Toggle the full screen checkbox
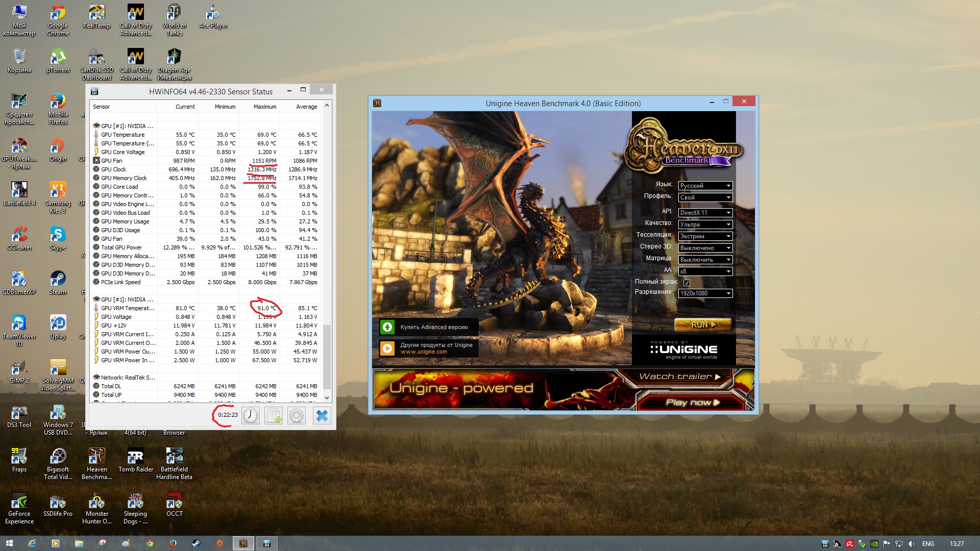Viewport: 980px width, 551px height. (x=687, y=282)
